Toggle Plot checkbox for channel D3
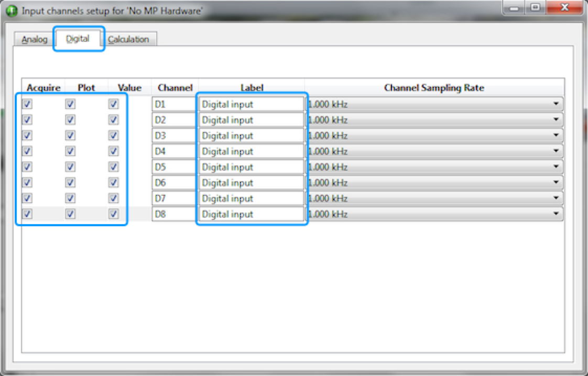 point(71,136)
